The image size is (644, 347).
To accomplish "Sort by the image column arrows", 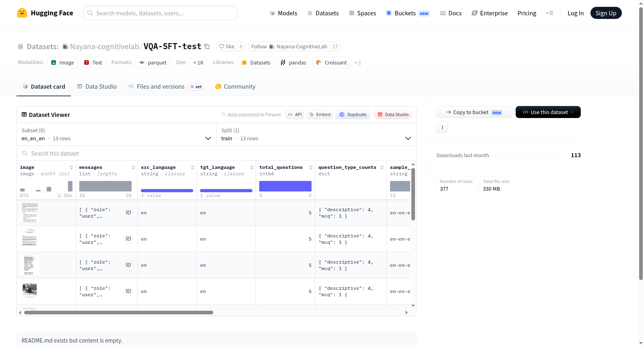I will (x=71, y=167).
